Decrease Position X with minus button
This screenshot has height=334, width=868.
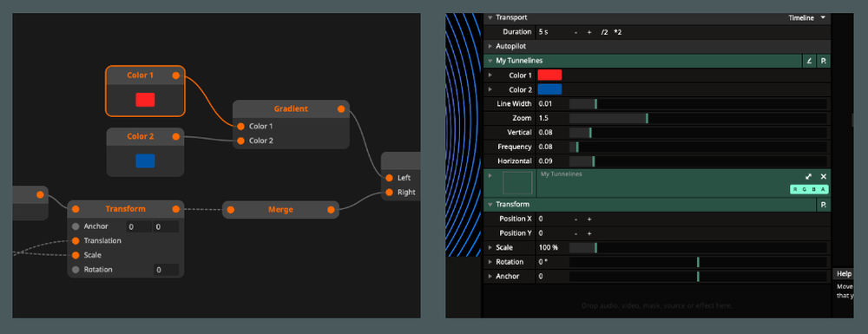[x=575, y=219]
